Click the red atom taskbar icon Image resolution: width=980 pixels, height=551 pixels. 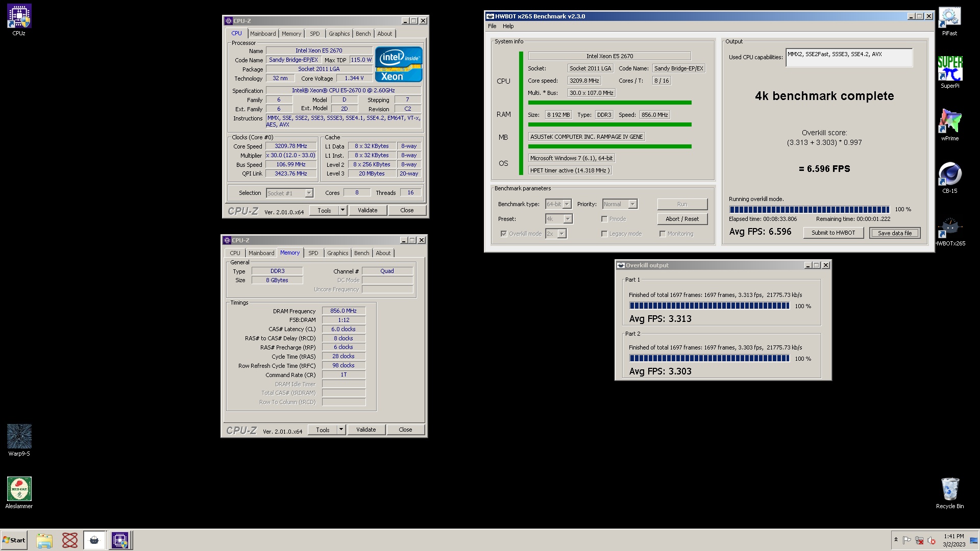(69, 540)
